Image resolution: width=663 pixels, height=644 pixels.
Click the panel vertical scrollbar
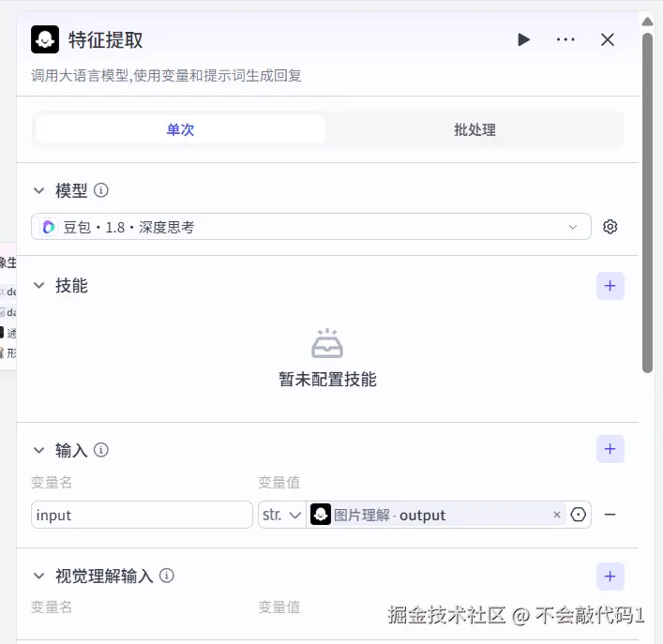coord(647,202)
